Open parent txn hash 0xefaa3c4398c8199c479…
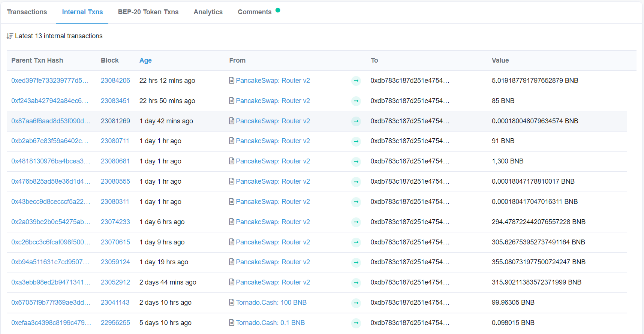 (51, 323)
